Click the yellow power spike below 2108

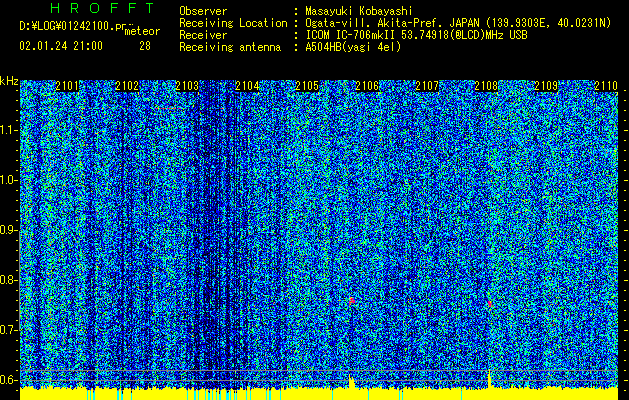pos(489,380)
